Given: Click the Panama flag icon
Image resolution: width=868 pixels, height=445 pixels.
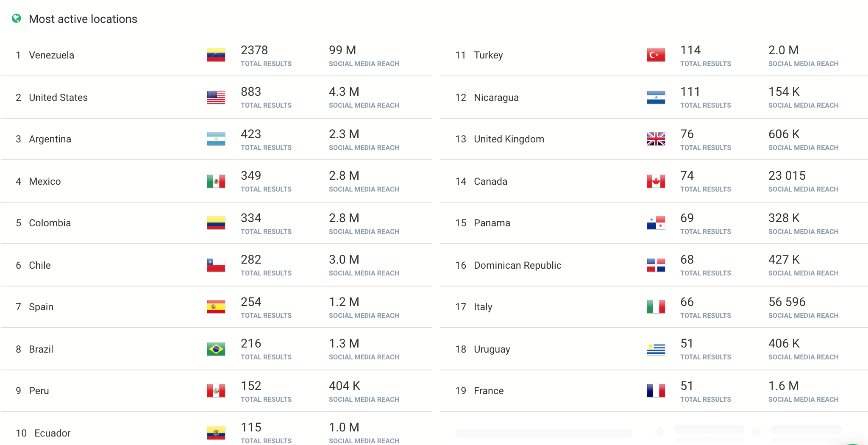Looking at the screenshot, I should [x=656, y=223].
